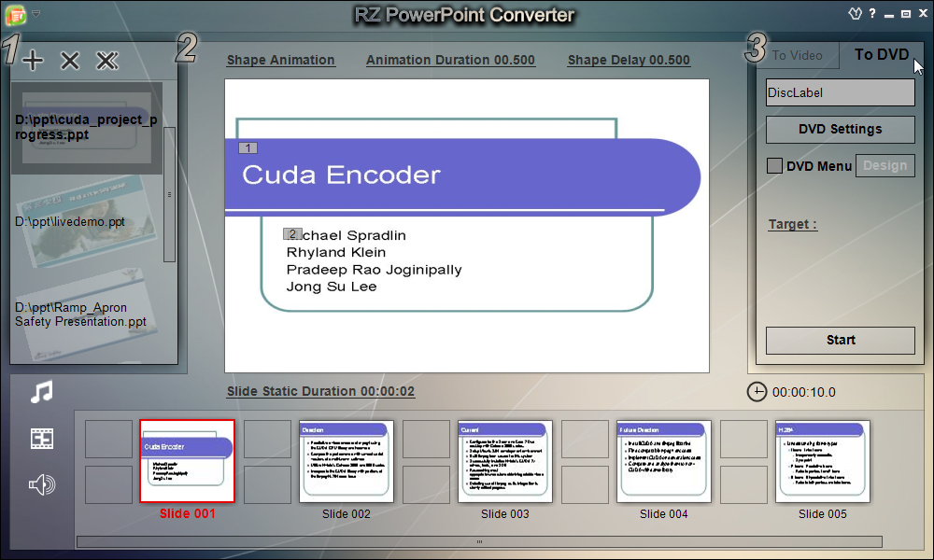
Task: Open the Shape Animation settings link
Action: [280, 59]
